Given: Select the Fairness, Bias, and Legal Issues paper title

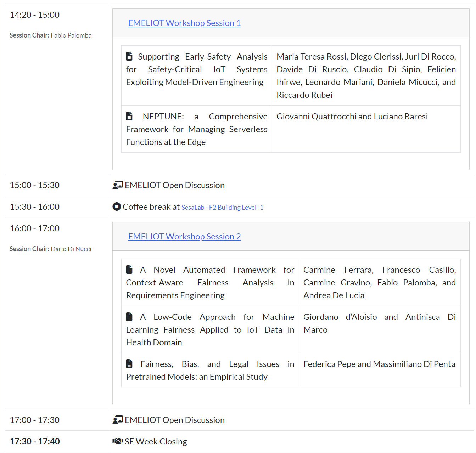Looking at the screenshot, I should (x=210, y=370).
